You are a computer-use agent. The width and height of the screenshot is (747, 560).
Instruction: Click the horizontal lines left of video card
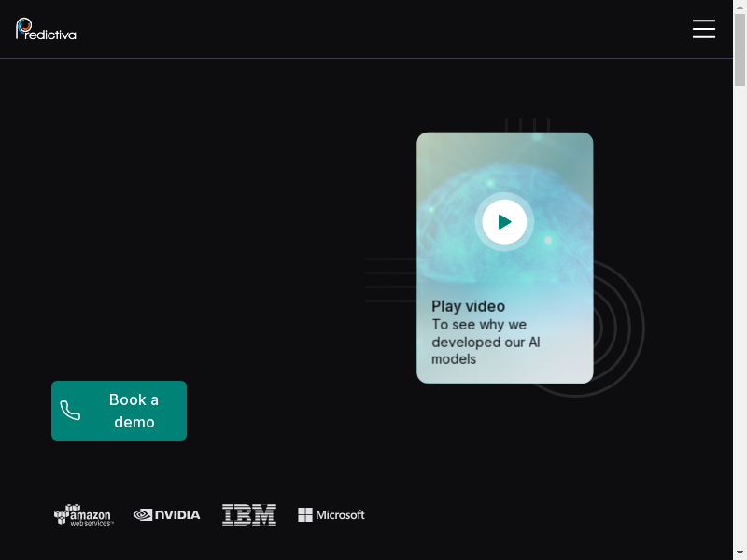[x=388, y=280]
